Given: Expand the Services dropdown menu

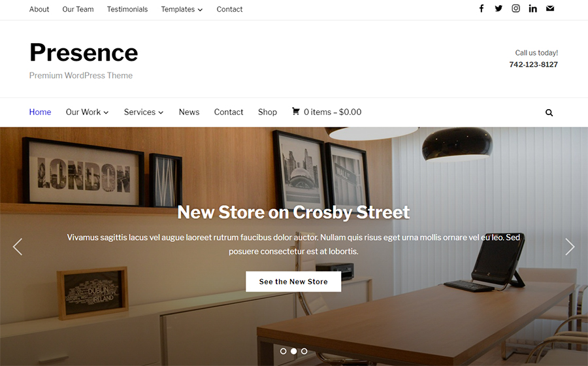Looking at the screenshot, I should click(144, 112).
